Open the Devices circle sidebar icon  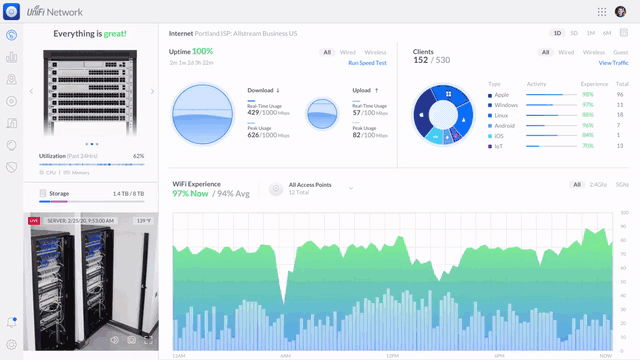click(11, 101)
